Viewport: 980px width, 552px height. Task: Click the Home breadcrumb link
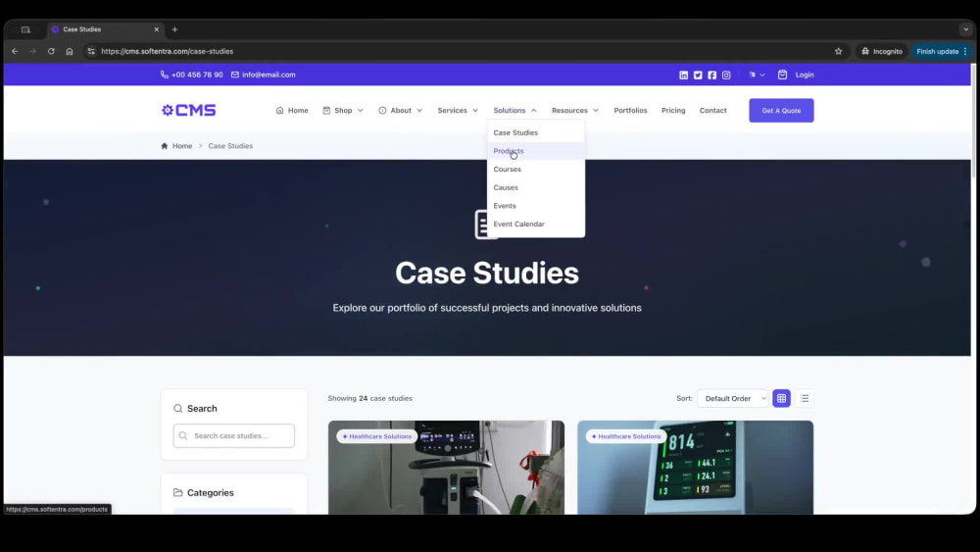coord(182,146)
